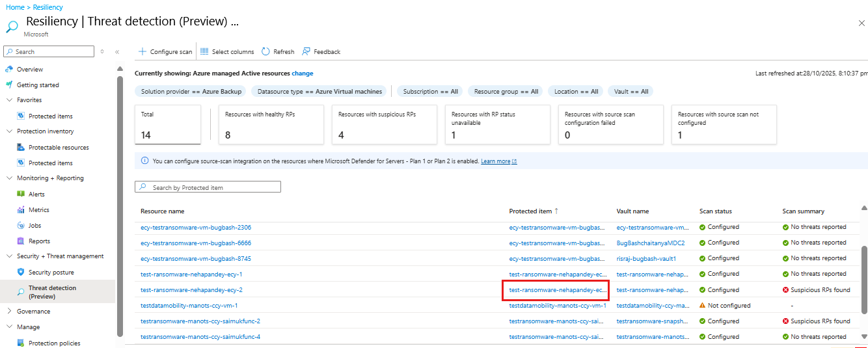
Task: Open resource ecy-testransomware-vm-bugbash-2306
Action: tap(196, 227)
